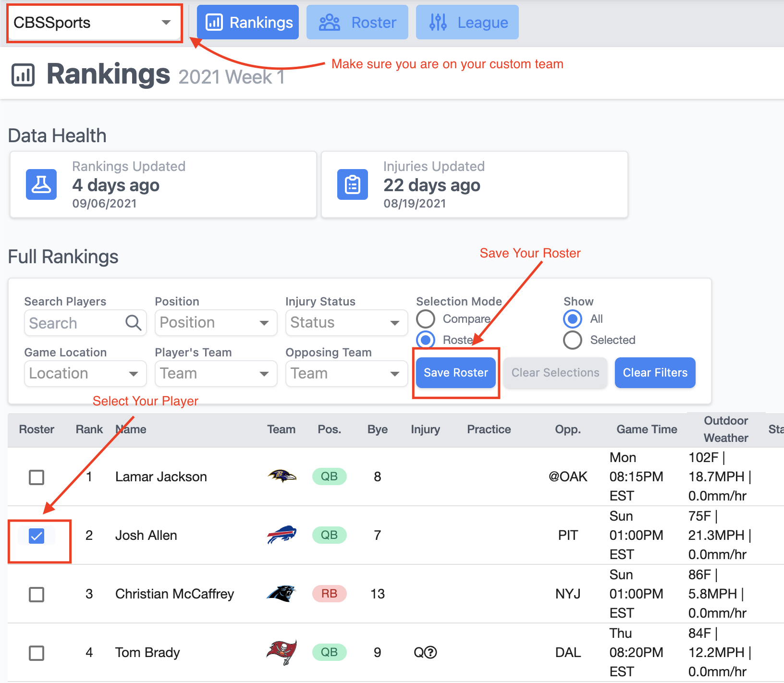Click the name Josh Allen
Screen dimensions: 784x683
[146, 535]
